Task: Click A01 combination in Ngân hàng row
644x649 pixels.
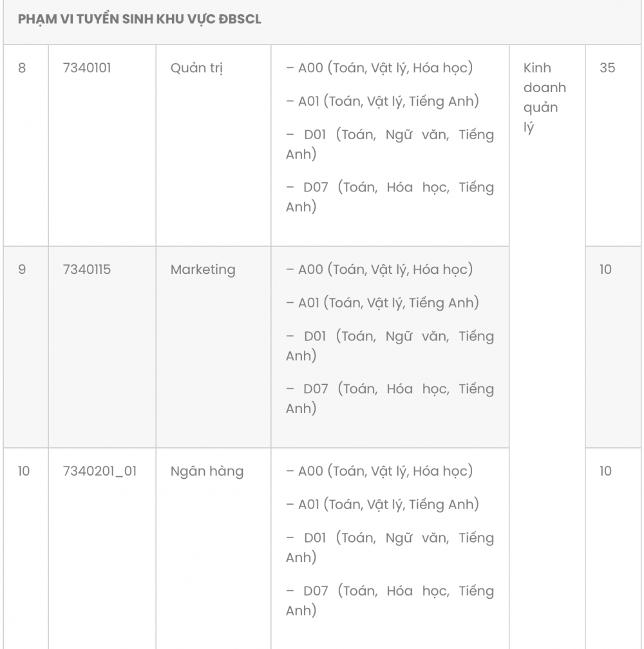Action: (382, 505)
